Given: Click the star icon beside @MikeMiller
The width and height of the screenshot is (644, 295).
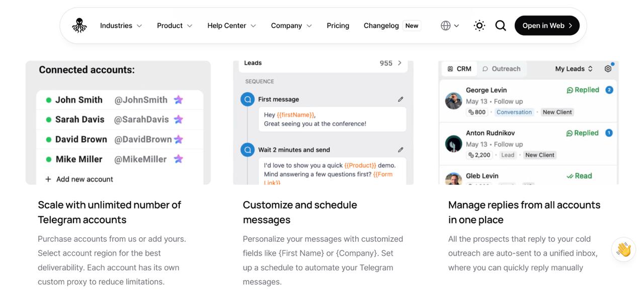Looking at the screenshot, I should click(178, 159).
